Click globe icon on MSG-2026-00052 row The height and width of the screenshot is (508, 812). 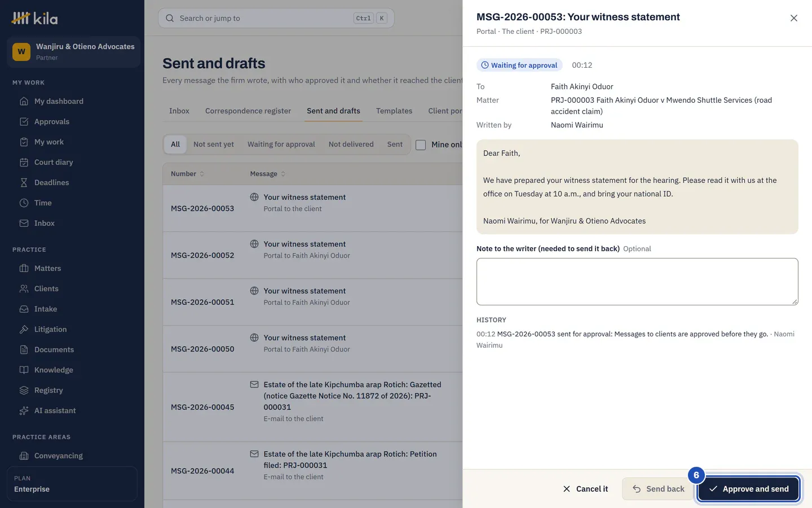click(x=254, y=244)
